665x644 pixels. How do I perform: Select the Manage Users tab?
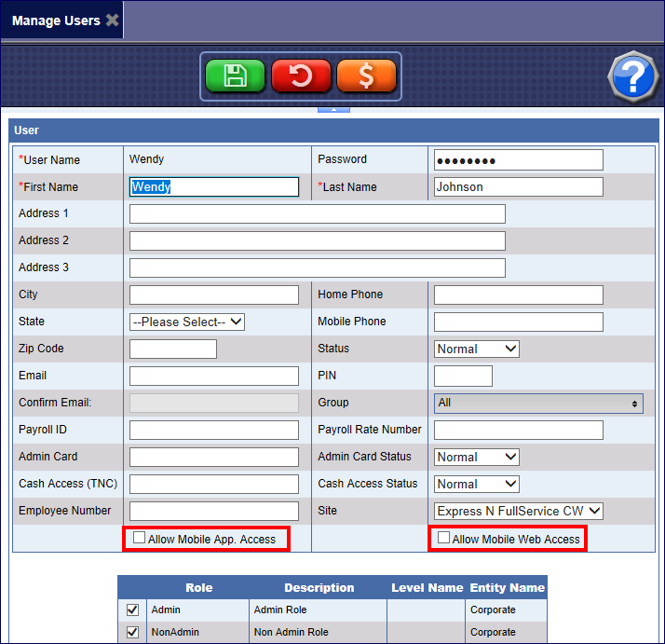(x=56, y=21)
